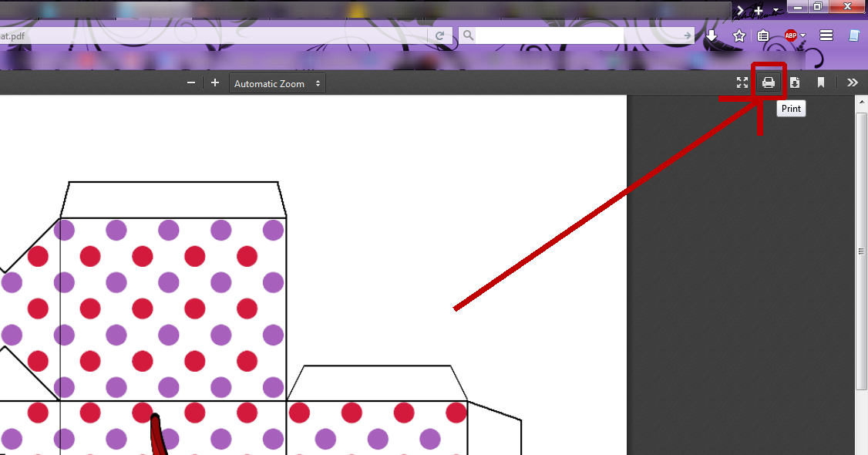Bookmark this page with the star icon

[x=738, y=35]
